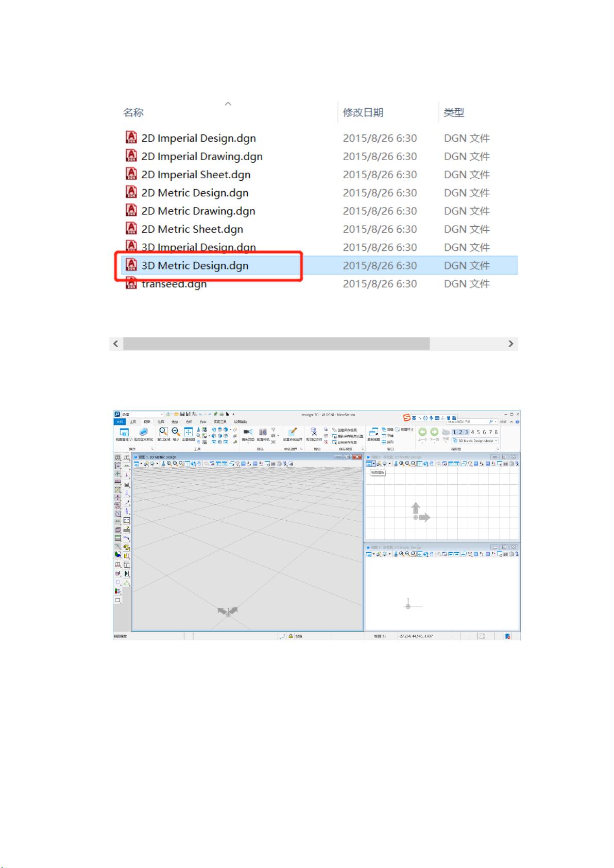Switch to the 注释 ribbon tab
The height and width of the screenshot is (868, 614).
161,422
